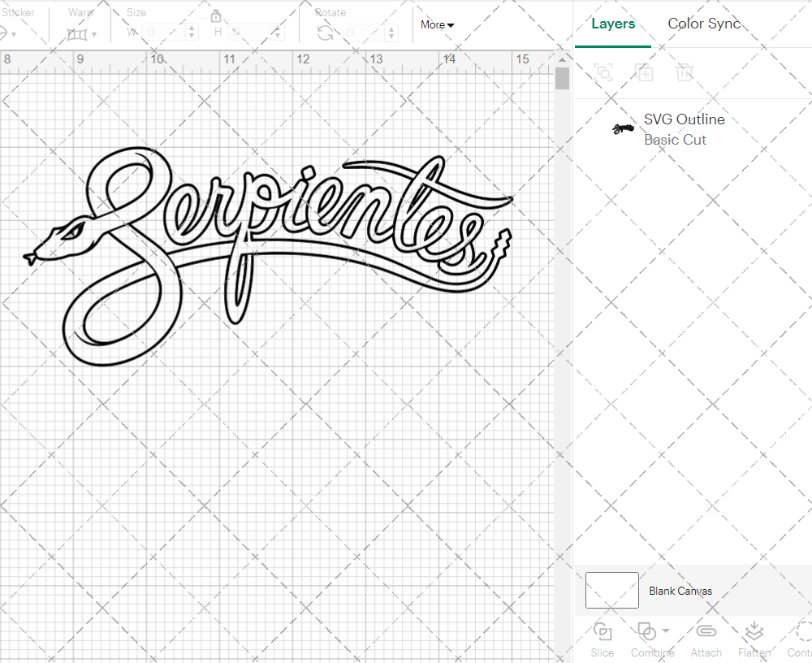Open the Warp dropdown arrow
The image size is (812, 663).
click(95, 36)
